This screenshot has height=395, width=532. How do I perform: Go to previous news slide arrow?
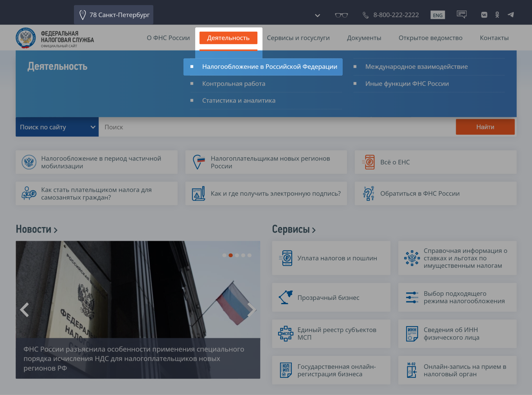[x=25, y=310]
